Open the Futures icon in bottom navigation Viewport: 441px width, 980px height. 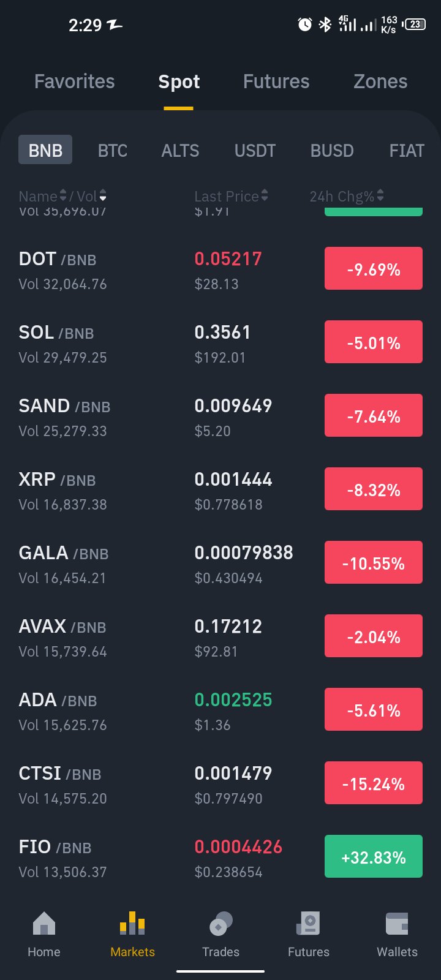[x=309, y=924]
